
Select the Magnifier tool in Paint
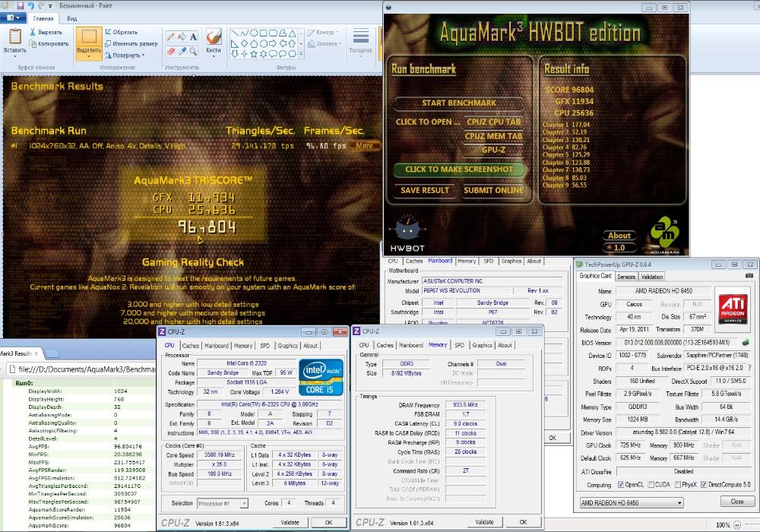click(x=193, y=50)
